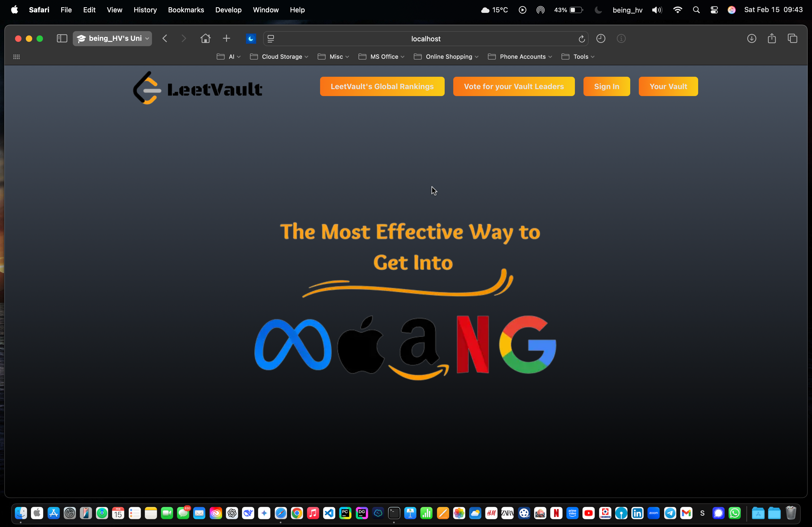
Task: Open the Develop menu
Action: point(228,10)
